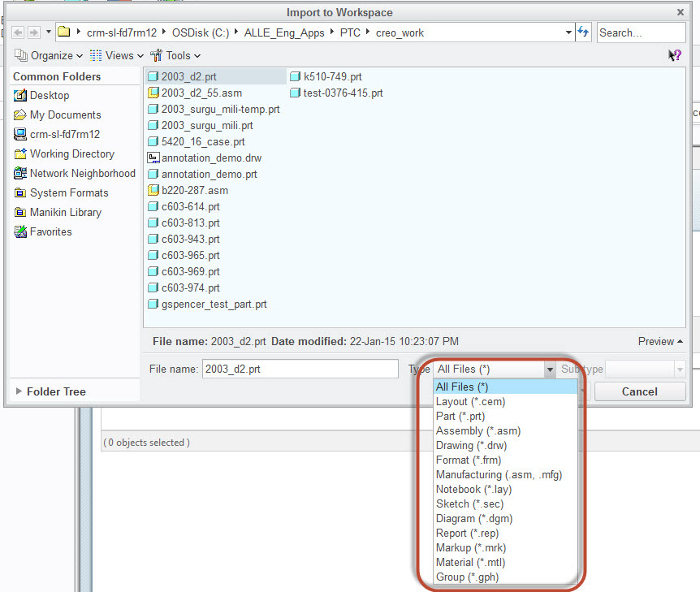Click inside the Search box
Screen dimensions: 700x592
coord(641,32)
